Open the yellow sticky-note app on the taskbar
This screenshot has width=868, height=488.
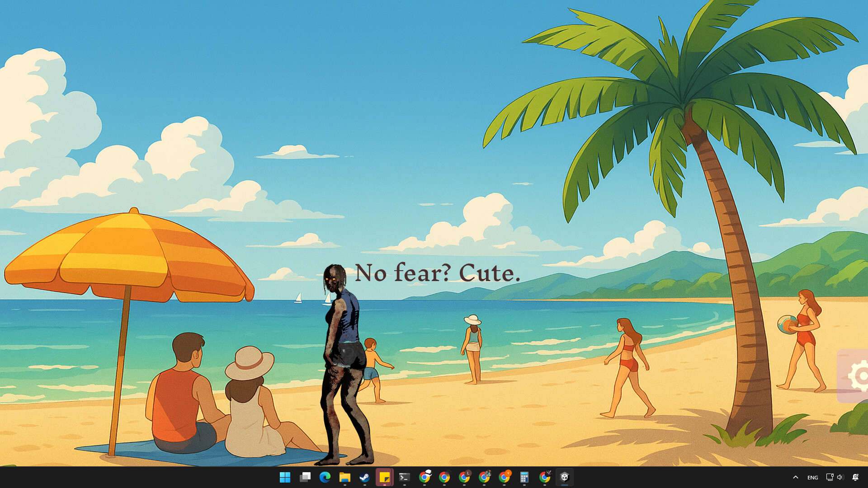[x=385, y=477]
